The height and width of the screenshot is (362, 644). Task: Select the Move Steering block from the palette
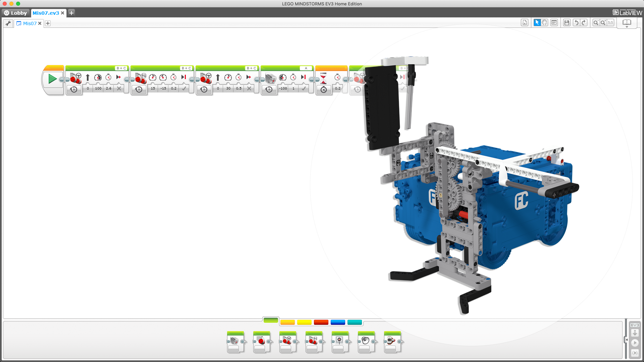point(288,342)
